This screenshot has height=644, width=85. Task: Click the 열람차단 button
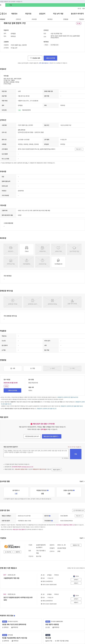point(17,552)
